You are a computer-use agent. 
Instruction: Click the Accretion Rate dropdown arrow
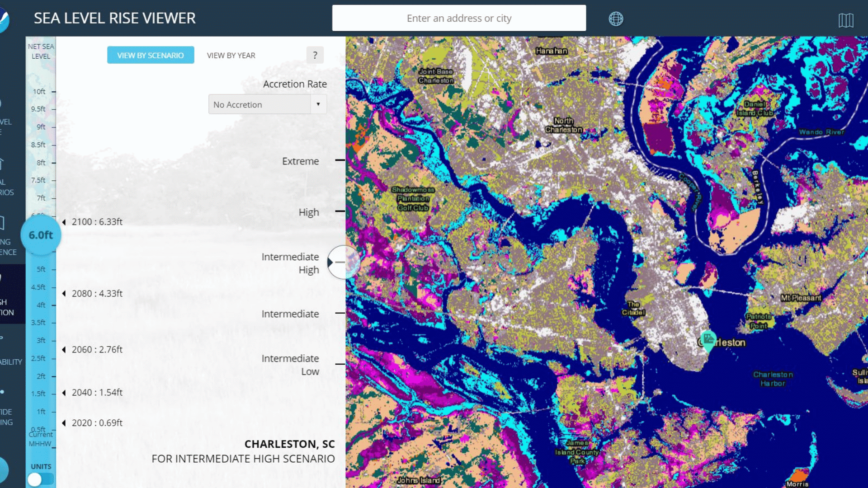(x=318, y=104)
